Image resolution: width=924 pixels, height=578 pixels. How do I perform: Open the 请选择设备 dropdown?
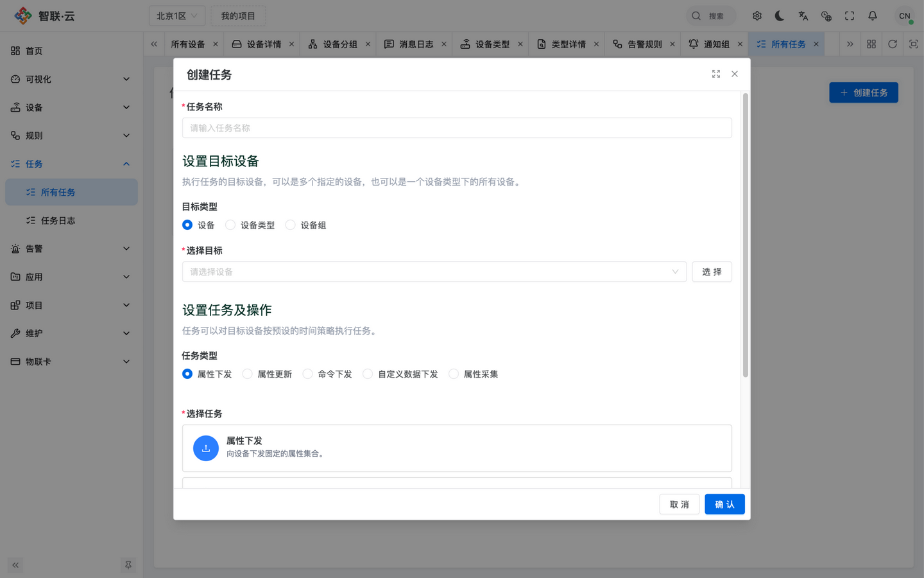434,272
